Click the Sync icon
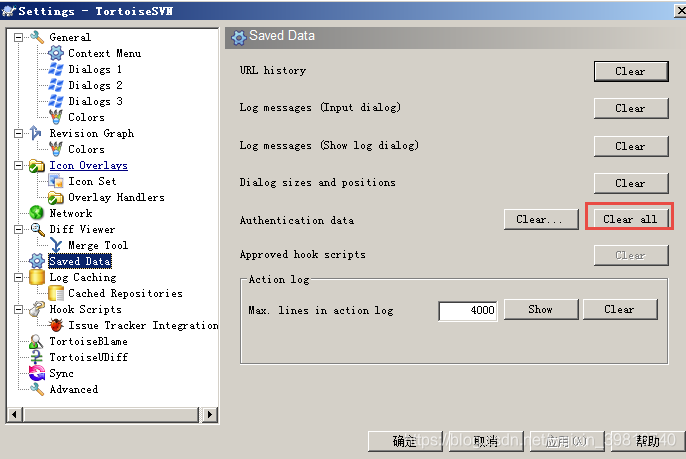This screenshot has width=686, height=459. tap(37, 373)
